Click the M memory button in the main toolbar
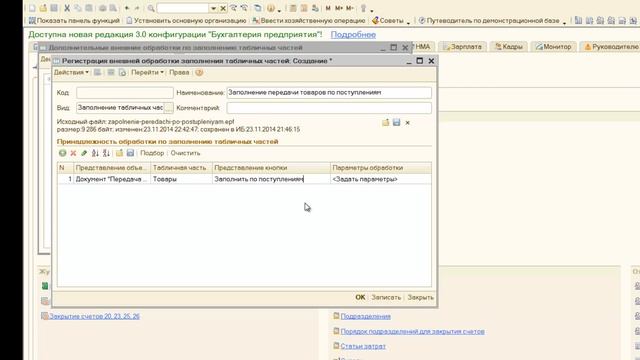The height and width of the screenshot is (360, 640). click(328, 8)
